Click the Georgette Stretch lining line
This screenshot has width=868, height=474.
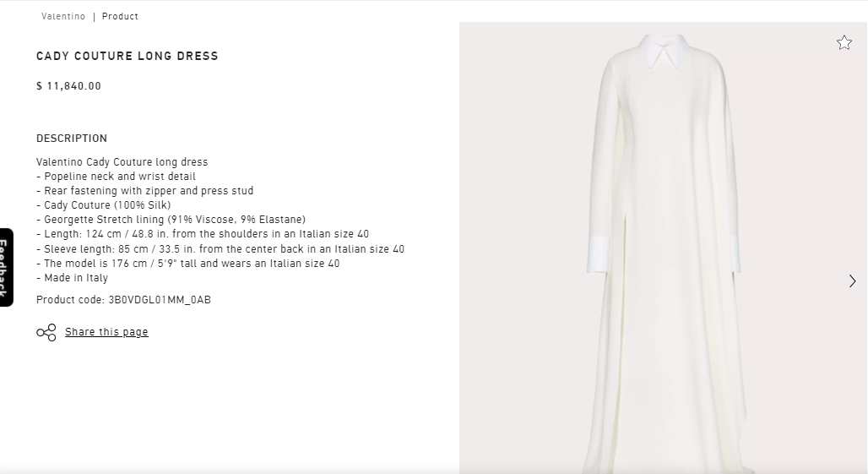(171, 220)
